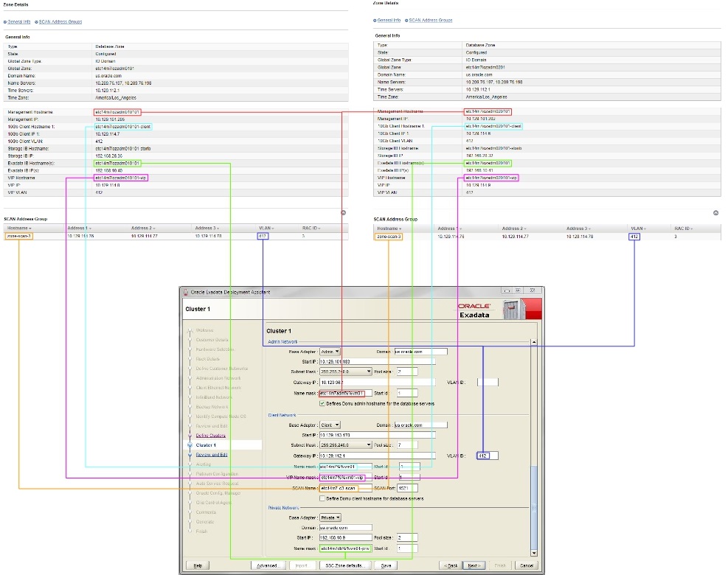Select Cluster 1 step in wizard list
Image resolution: width=728 pixels, height=575 pixels.
click(x=206, y=445)
